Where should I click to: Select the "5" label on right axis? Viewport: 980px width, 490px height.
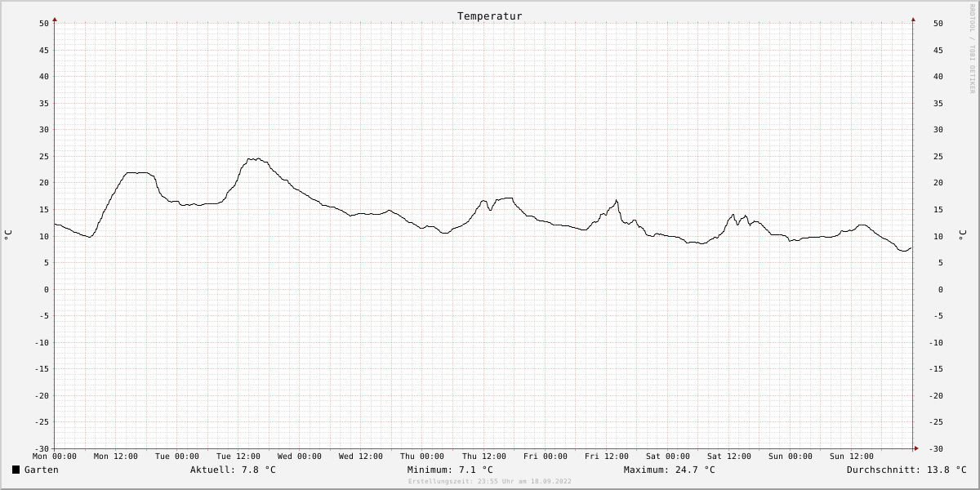click(941, 263)
